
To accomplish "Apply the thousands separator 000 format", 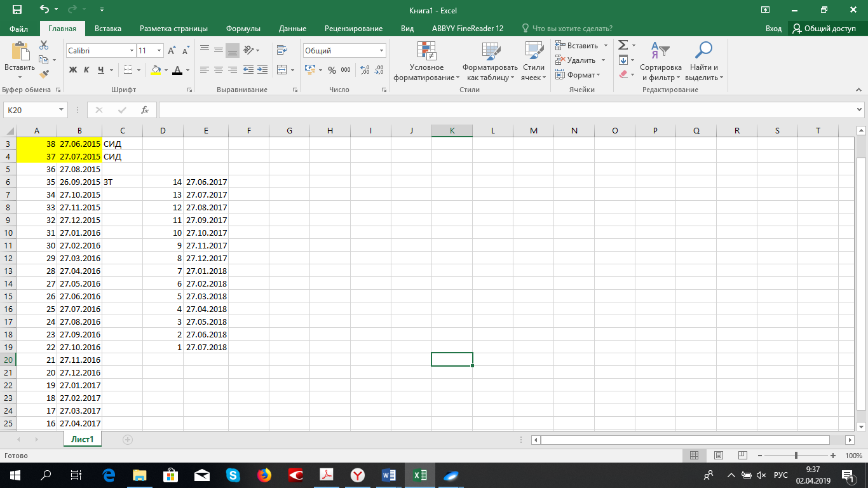I will click(346, 70).
